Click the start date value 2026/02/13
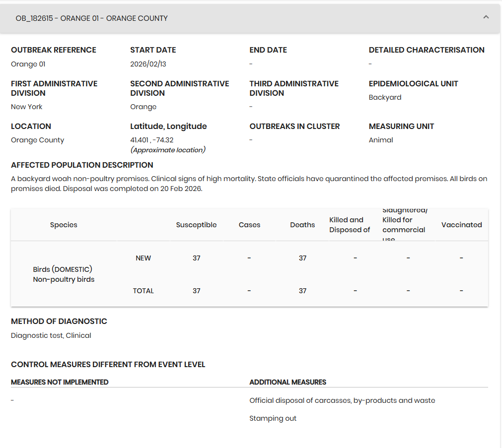Image resolution: width=502 pixels, height=448 pixels. coord(148,64)
